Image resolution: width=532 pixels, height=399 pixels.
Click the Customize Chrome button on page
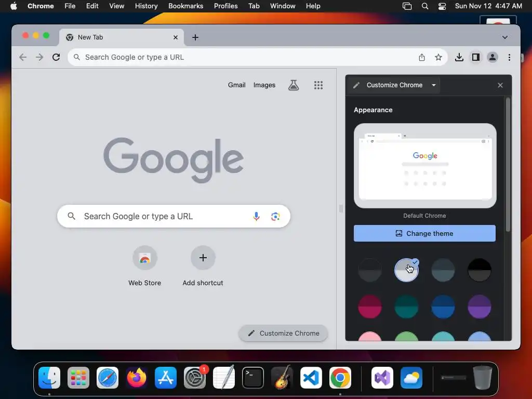click(x=283, y=333)
